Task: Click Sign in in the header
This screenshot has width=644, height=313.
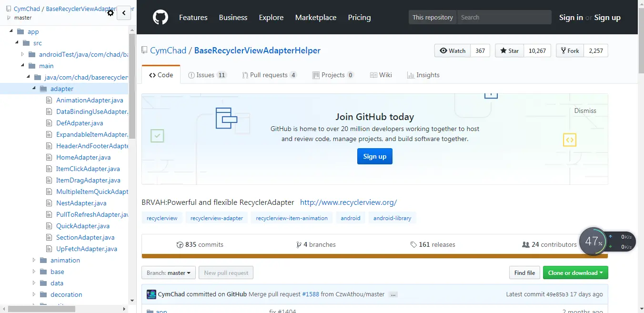Action: [571, 18]
